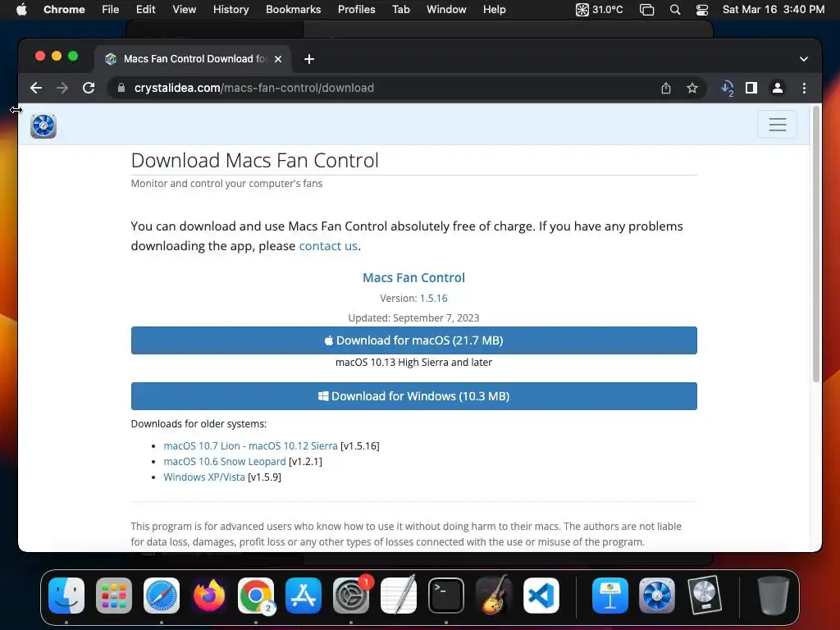The height and width of the screenshot is (630, 840).
Task: Open Windows XP/Vista download link
Action: pyautogui.click(x=204, y=477)
